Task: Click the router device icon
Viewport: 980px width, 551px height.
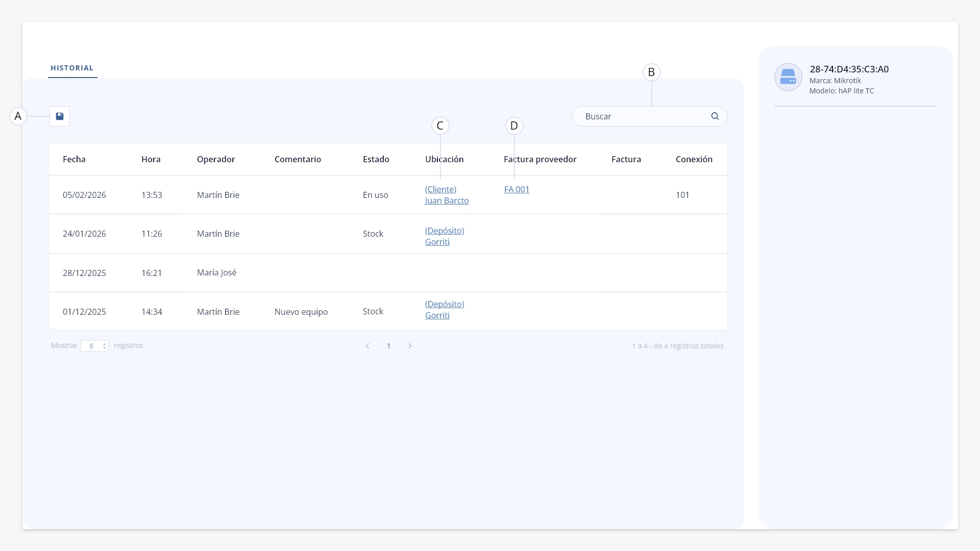Action: [788, 77]
